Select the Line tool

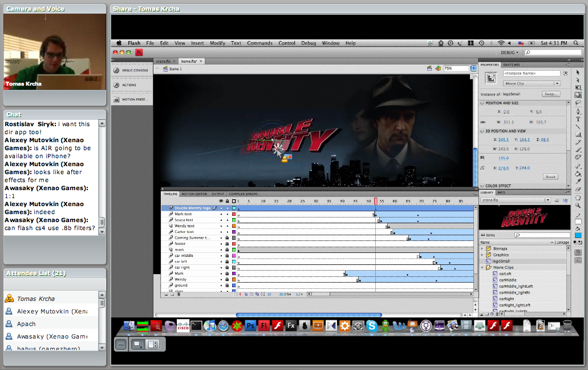578,127
